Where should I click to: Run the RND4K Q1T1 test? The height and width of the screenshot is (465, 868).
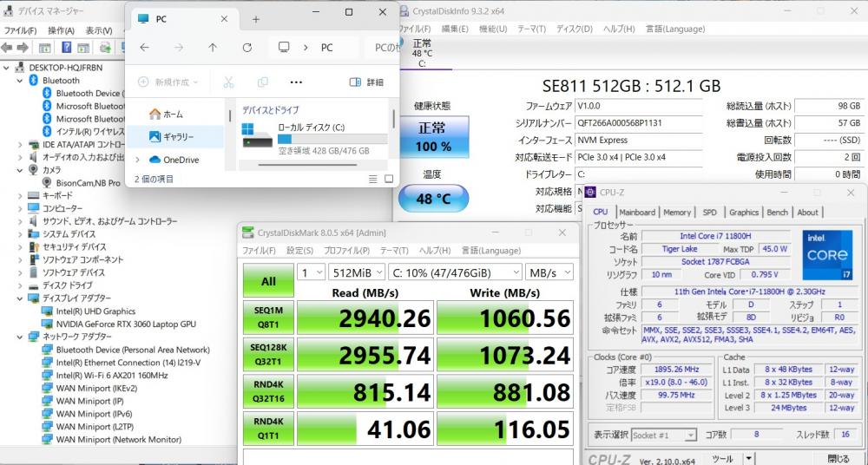(x=268, y=428)
